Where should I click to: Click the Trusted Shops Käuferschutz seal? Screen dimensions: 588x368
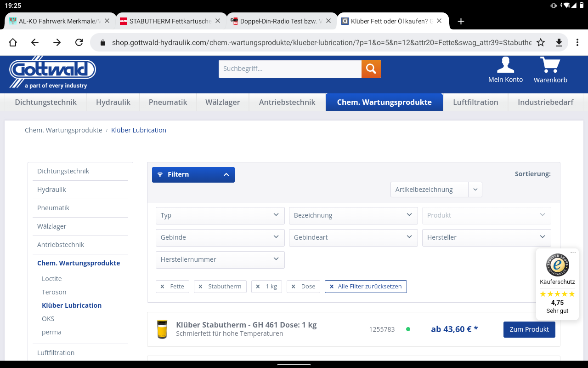[x=557, y=265]
